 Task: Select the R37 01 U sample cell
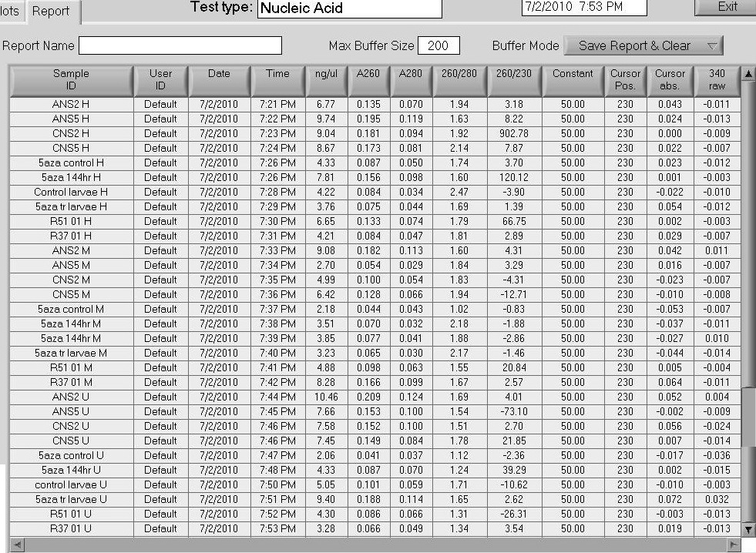(71, 528)
